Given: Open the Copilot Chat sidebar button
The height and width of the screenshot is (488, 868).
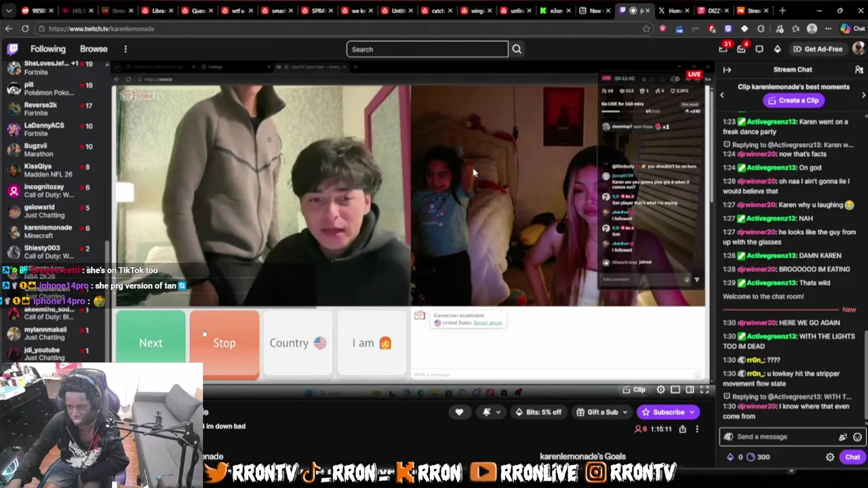Looking at the screenshot, I should pyautogui.click(x=852, y=28).
